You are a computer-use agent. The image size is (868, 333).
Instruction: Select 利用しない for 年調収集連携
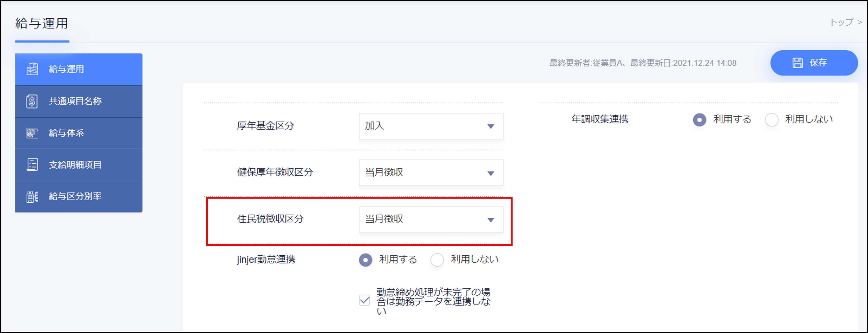pyautogui.click(x=771, y=119)
